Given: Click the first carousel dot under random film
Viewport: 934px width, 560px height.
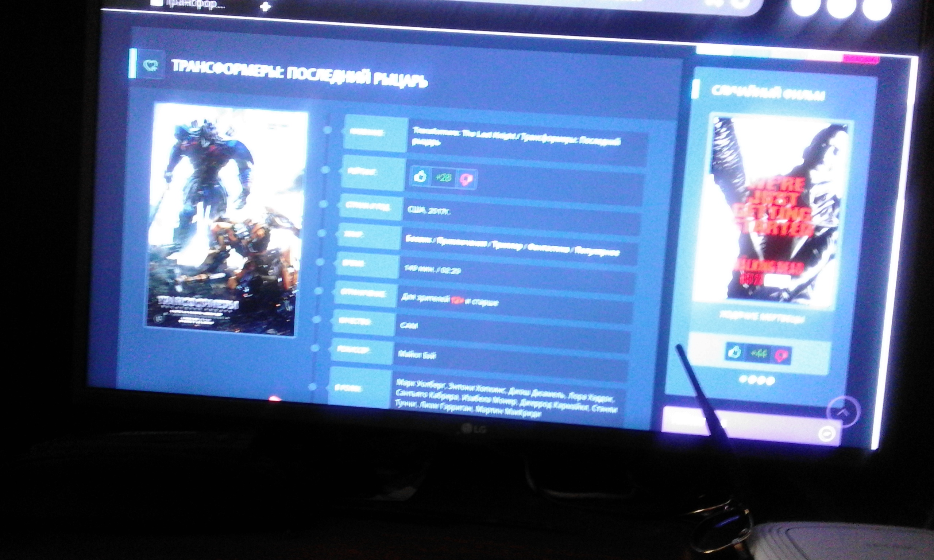Looking at the screenshot, I should (x=743, y=379).
